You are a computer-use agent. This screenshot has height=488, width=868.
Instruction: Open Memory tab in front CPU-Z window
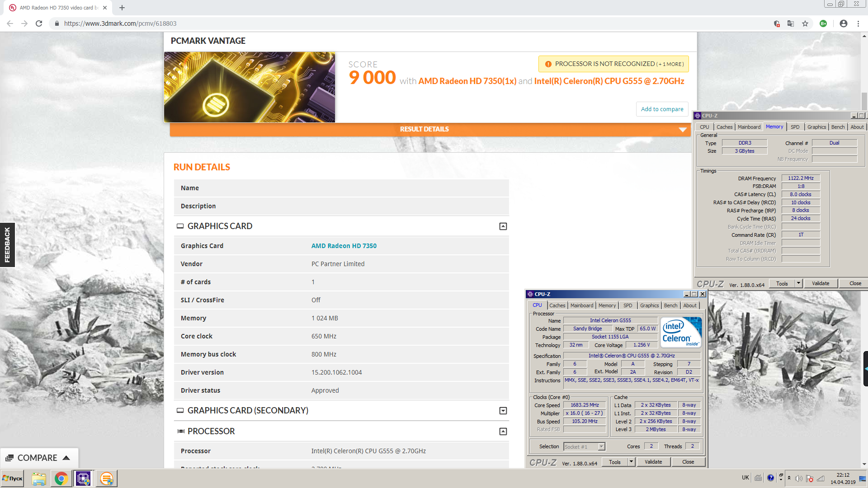coord(607,305)
